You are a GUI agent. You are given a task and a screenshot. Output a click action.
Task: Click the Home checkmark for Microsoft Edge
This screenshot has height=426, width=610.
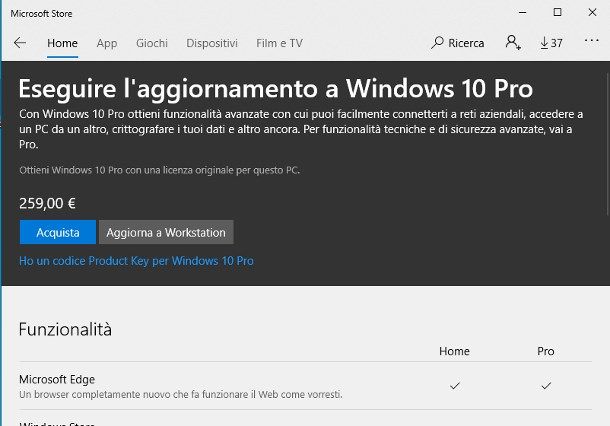[x=455, y=385]
